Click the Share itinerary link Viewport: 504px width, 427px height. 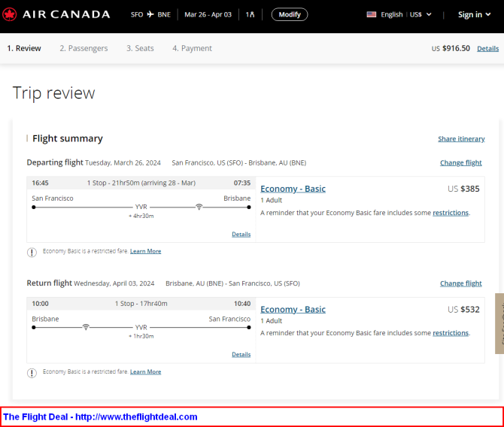click(x=461, y=139)
